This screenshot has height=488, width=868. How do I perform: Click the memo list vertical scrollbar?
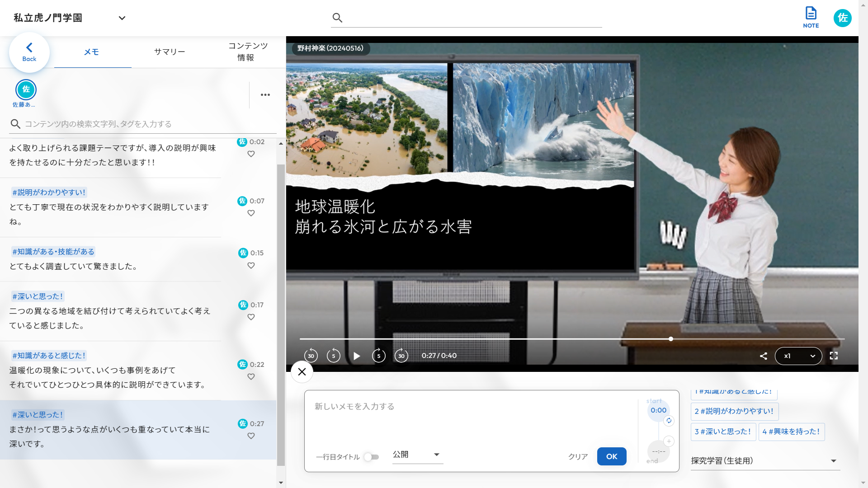281,314
